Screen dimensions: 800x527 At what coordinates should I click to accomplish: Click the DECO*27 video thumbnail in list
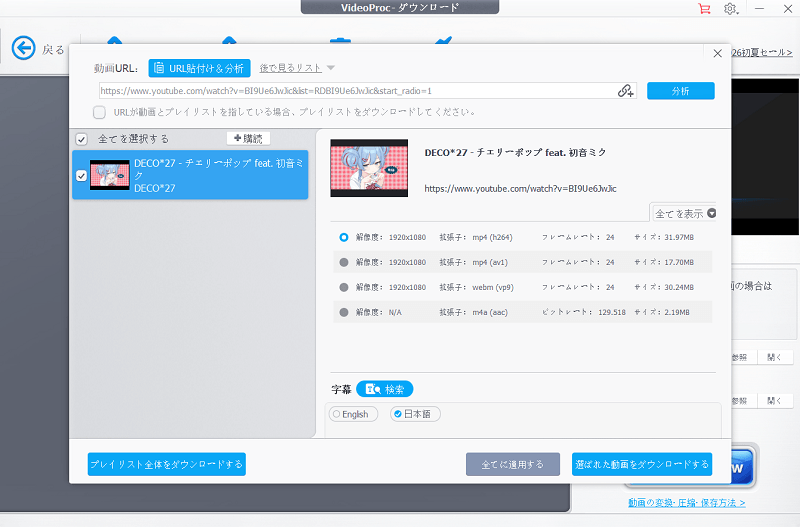click(x=110, y=175)
